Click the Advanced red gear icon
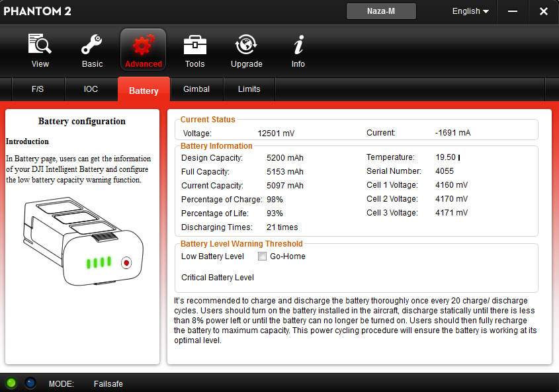559x392 pixels. coord(144,45)
